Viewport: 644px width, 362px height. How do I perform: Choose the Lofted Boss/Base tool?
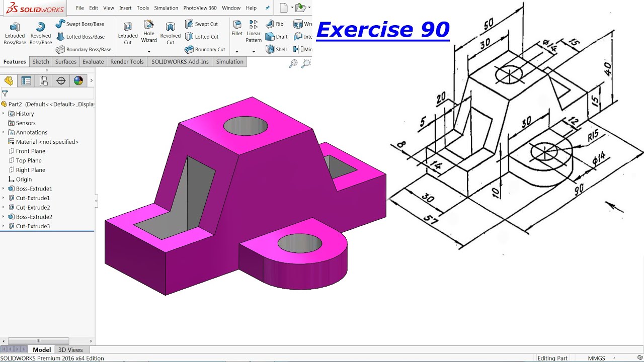click(x=80, y=37)
